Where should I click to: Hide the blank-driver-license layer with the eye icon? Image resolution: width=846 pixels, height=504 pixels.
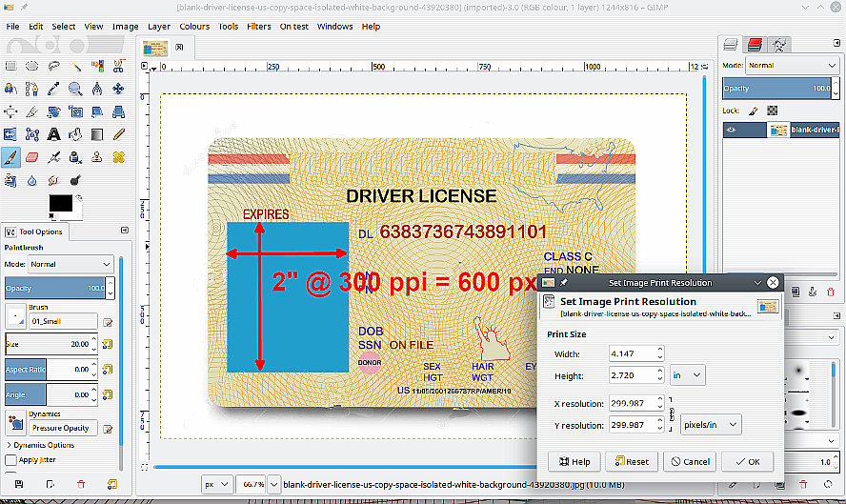click(732, 130)
